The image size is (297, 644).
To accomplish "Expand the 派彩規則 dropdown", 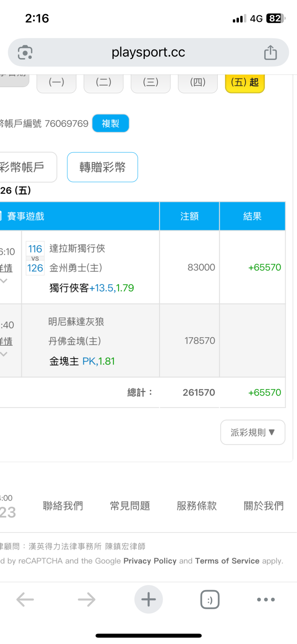I will click(x=252, y=432).
